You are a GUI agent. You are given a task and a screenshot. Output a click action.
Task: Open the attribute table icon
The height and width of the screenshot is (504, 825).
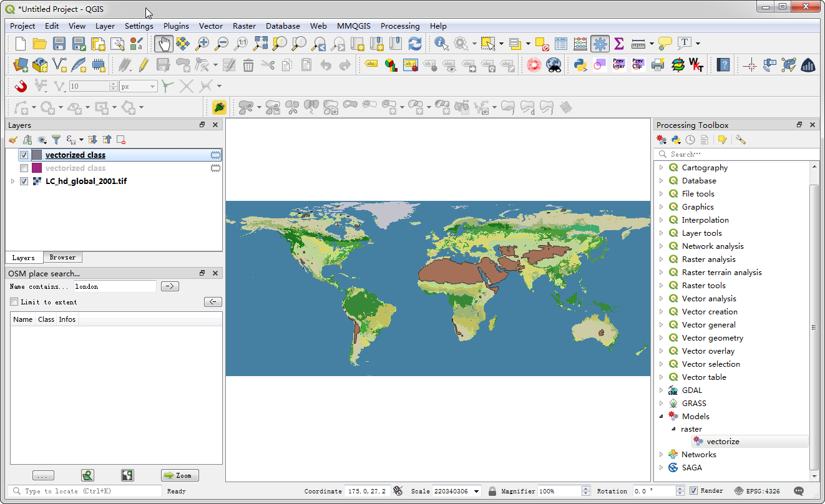pos(561,44)
